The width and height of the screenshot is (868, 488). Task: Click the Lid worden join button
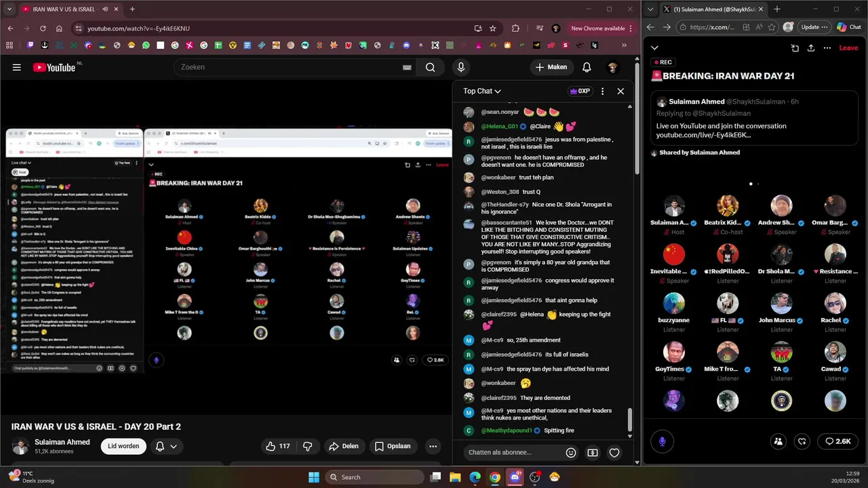pyautogui.click(x=123, y=446)
